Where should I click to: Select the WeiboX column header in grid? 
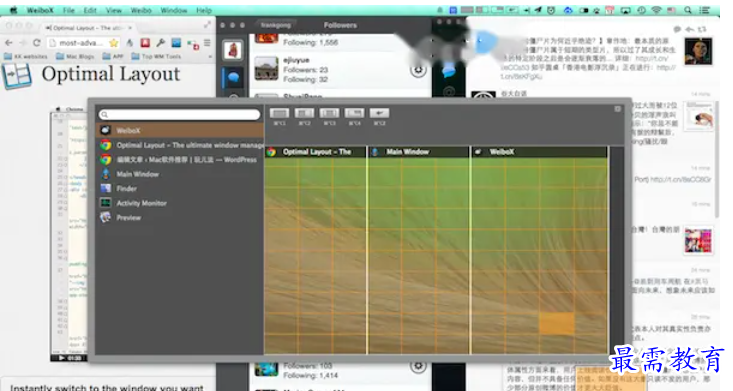pyautogui.click(x=540, y=152)
